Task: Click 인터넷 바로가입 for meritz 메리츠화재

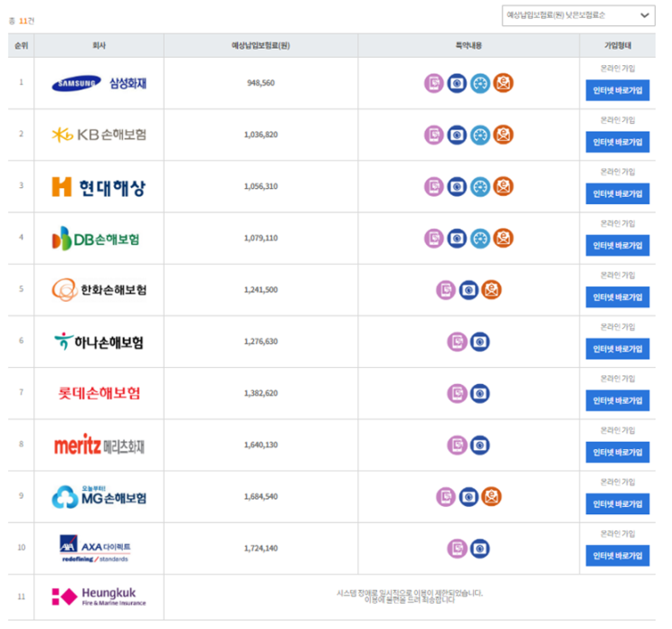Action: pyautogui.click(x=618, y=453)
